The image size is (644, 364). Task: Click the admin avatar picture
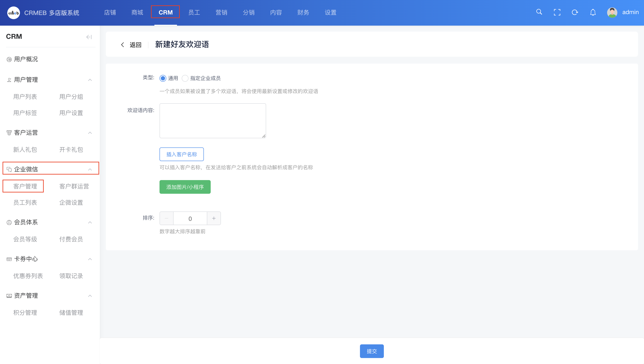coord(612,13)
